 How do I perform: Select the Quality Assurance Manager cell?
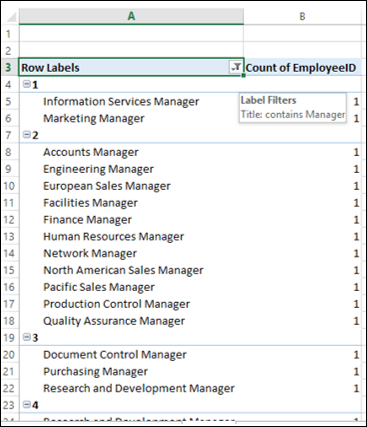(x=131, y=321)
